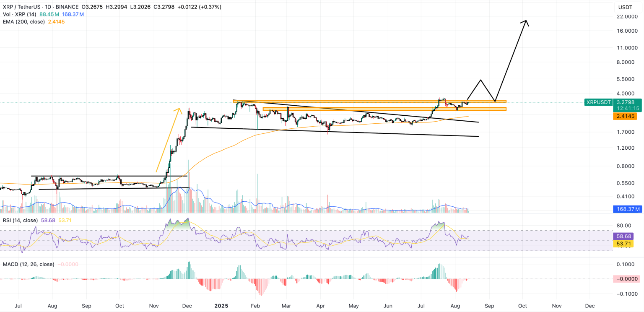Select the EMA (200, close) indicator legend
644x312 pixels.
click(24, 21)
